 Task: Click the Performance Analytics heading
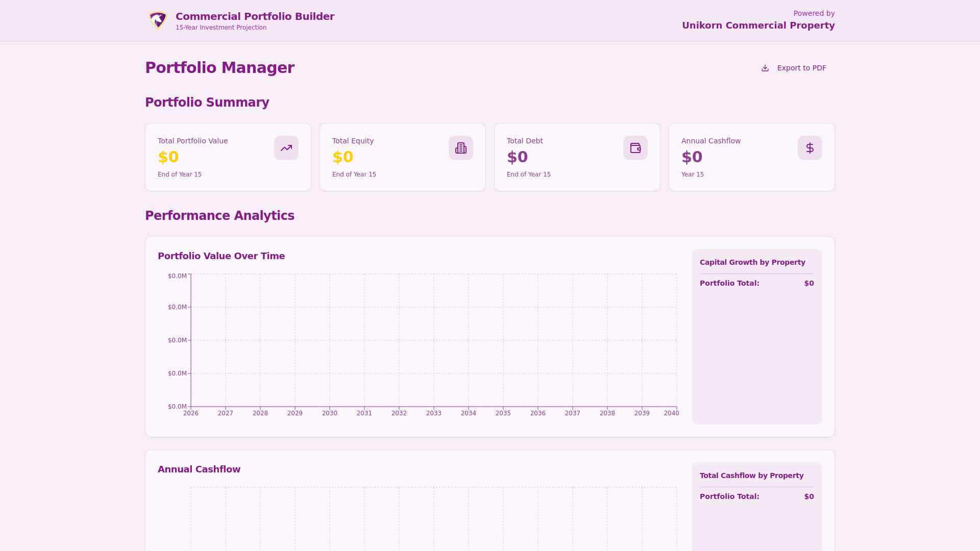click(219, 216)
